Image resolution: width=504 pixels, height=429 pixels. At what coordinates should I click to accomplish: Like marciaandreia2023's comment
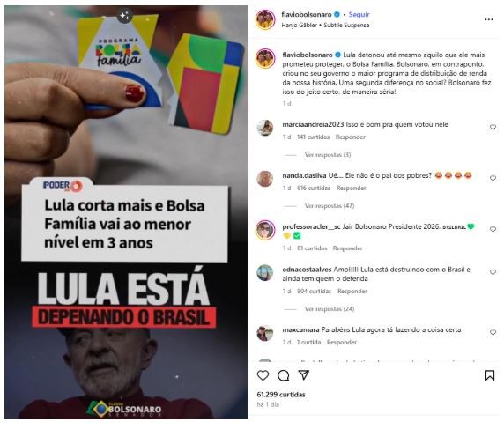tap(493, 127)
